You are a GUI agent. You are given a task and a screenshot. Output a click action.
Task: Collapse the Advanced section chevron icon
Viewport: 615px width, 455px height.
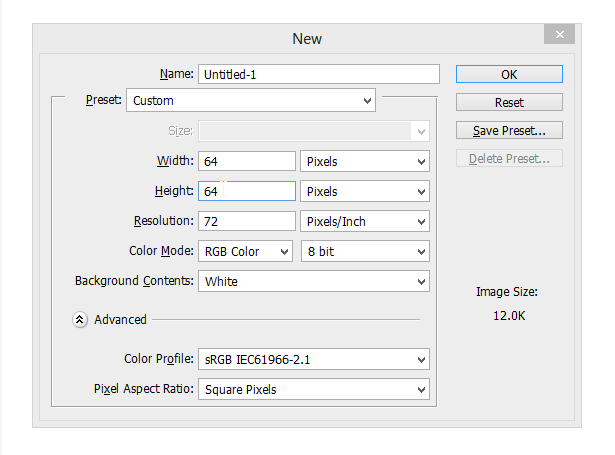(80, 320)
